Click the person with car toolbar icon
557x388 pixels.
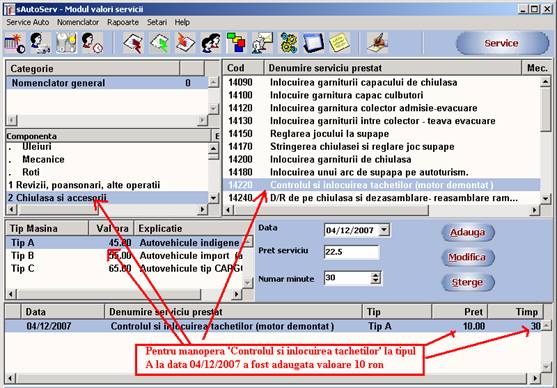[x=40, y=43]
